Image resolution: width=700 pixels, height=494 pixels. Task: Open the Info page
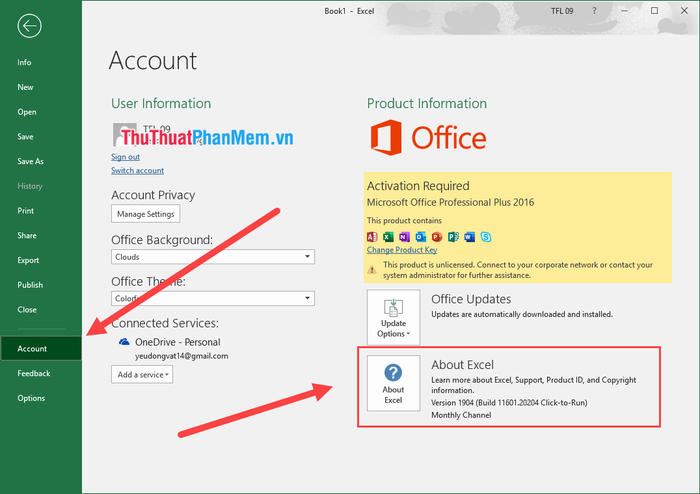tap(24, 62)
